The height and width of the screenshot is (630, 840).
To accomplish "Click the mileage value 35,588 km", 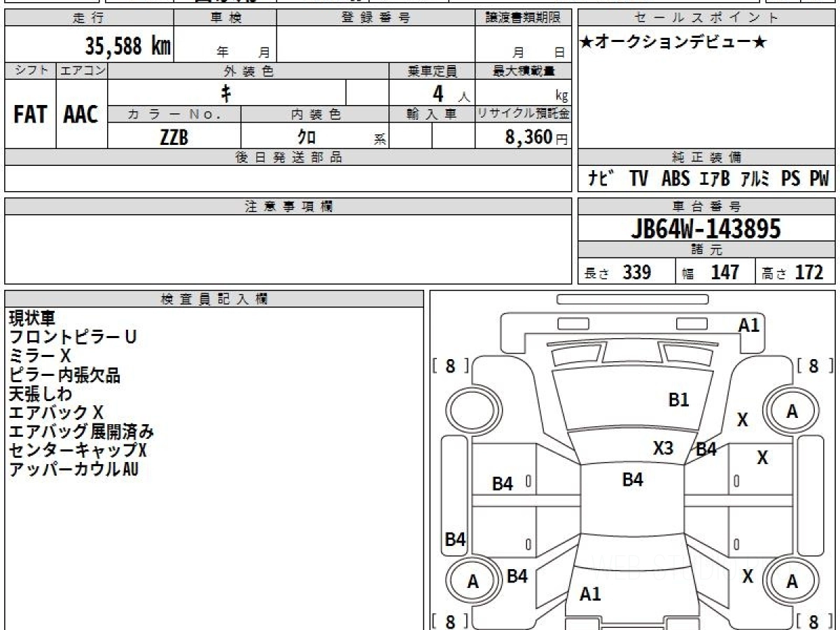I will [x=128, y=46].
